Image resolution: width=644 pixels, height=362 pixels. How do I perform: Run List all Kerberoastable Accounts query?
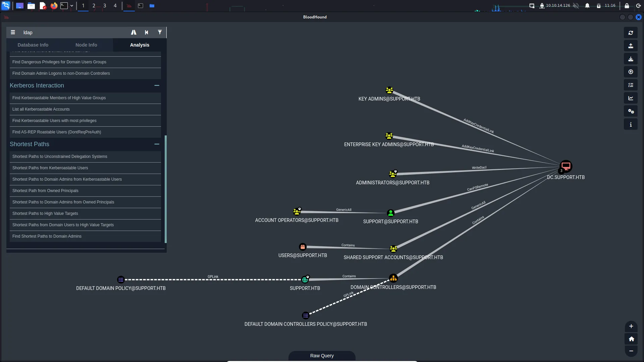click(85, 109)
